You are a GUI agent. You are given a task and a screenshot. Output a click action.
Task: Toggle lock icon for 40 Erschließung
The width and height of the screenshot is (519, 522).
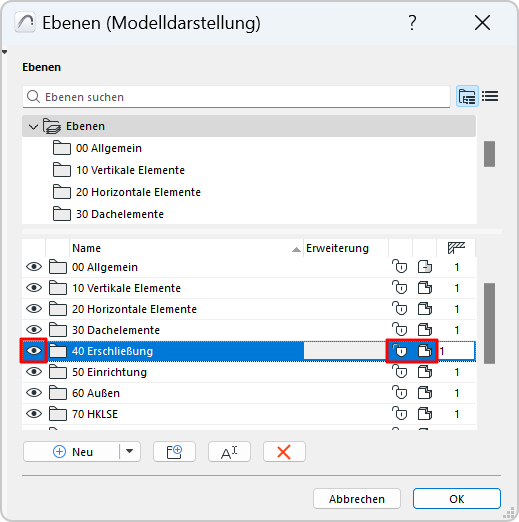399,351
